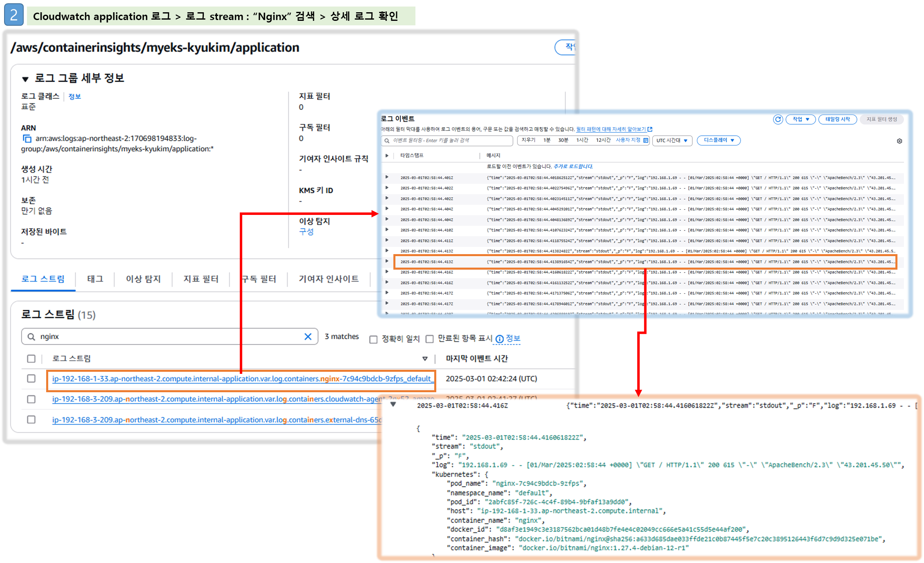Sort log streams by the column arrow
The height and width of the screenshot is (563, 924).
[x=425, y=359]
